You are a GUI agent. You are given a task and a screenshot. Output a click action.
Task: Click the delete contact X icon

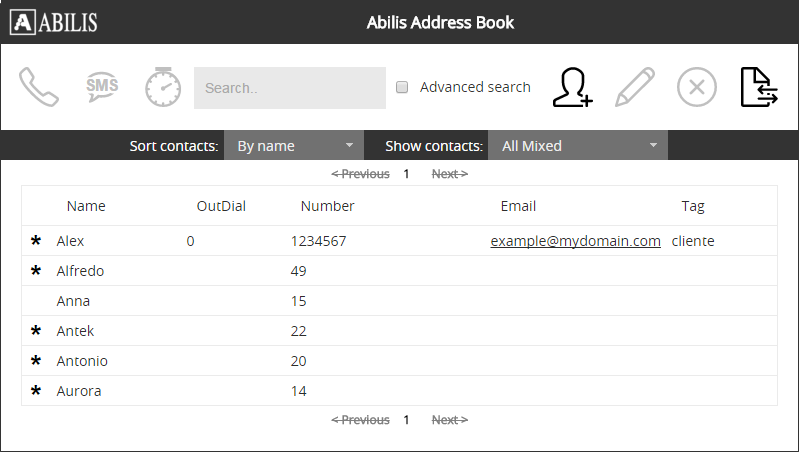click(x=697, y=87)
